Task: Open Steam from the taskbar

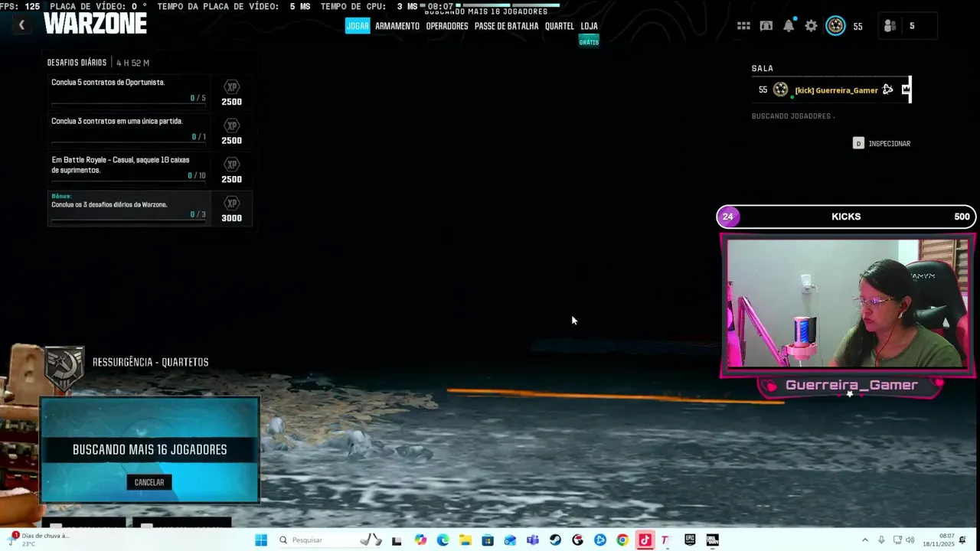Action: 555,540
